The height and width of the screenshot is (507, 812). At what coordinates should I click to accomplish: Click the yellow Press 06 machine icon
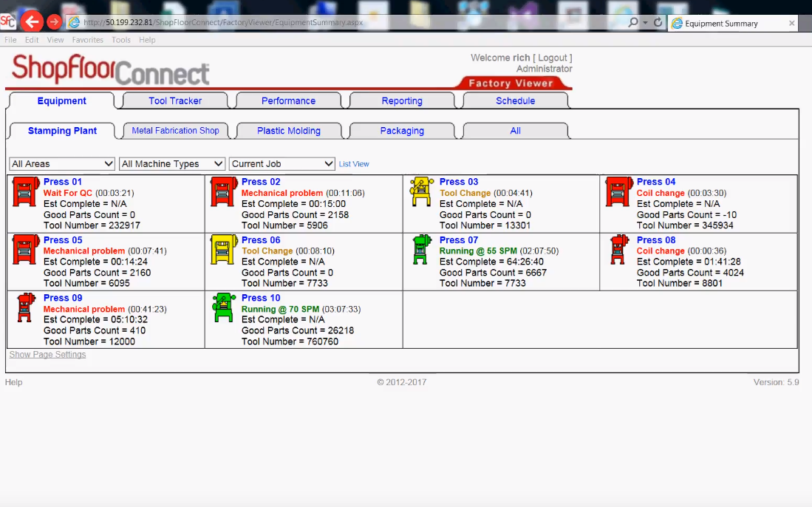[x=223, y=250]
